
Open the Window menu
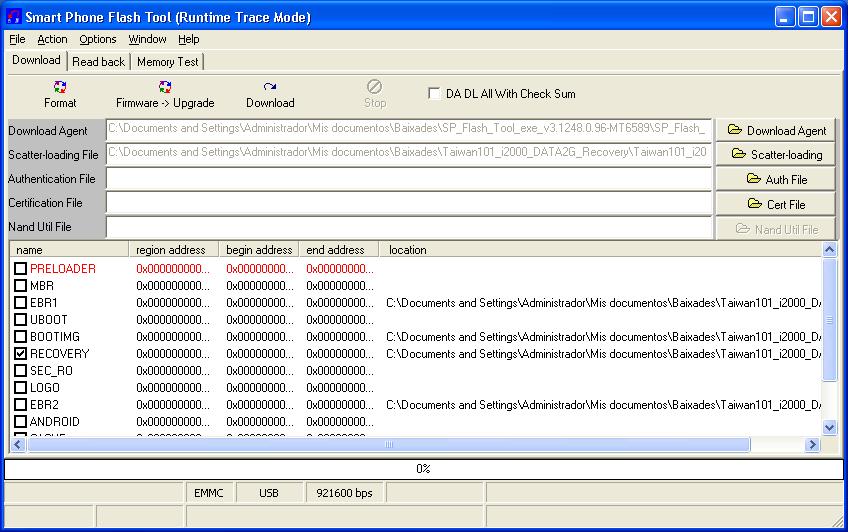pyautogui.click(x=147, y=39)
